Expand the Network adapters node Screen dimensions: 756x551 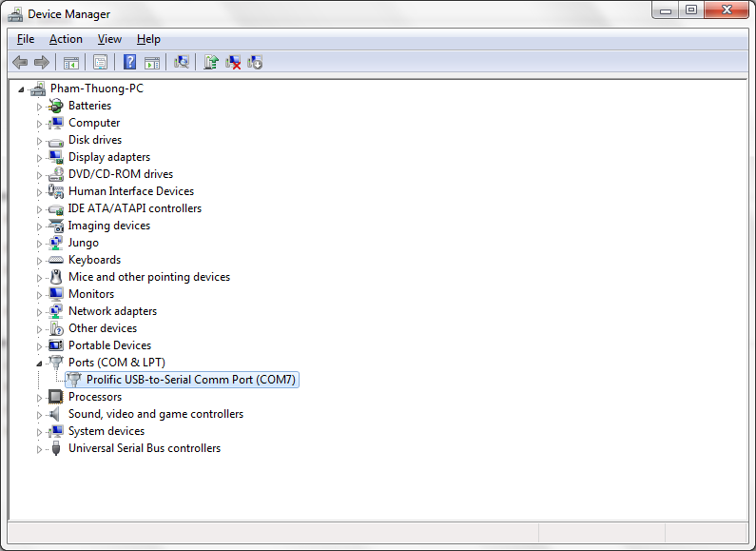40,312
